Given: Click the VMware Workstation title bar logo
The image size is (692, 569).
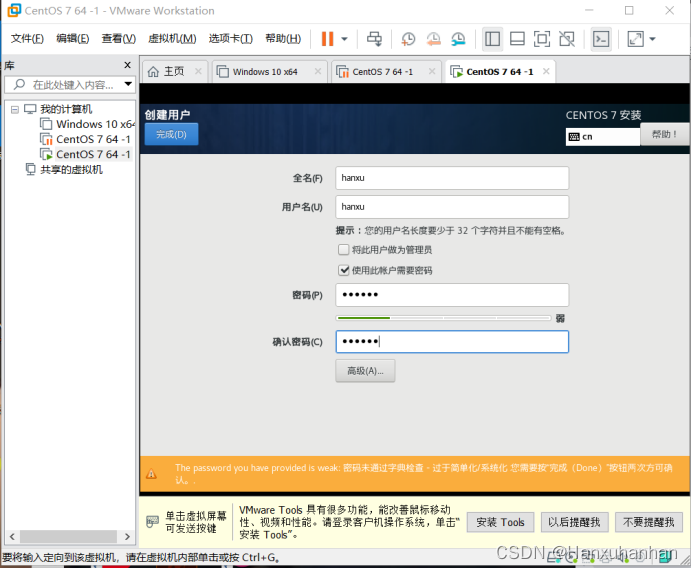Looking at the screenshot, I should 14,10.
